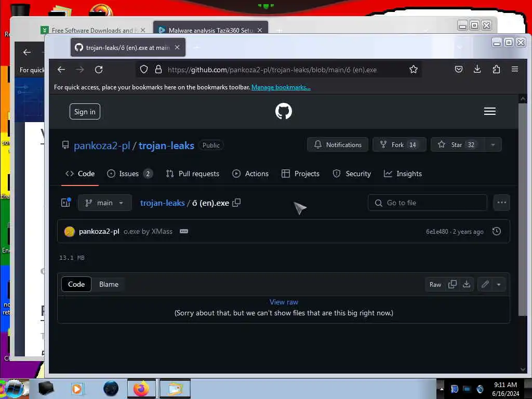Open pankoza2-pl owner link in header
532x399 pixels.
click(102, 145)
